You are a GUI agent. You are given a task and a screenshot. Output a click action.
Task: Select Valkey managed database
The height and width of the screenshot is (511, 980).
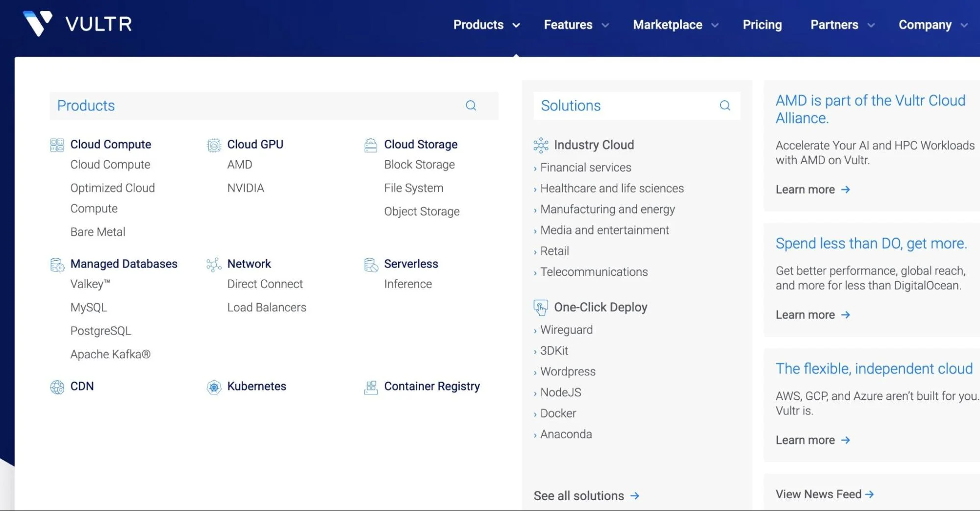(x=90, y=284)
